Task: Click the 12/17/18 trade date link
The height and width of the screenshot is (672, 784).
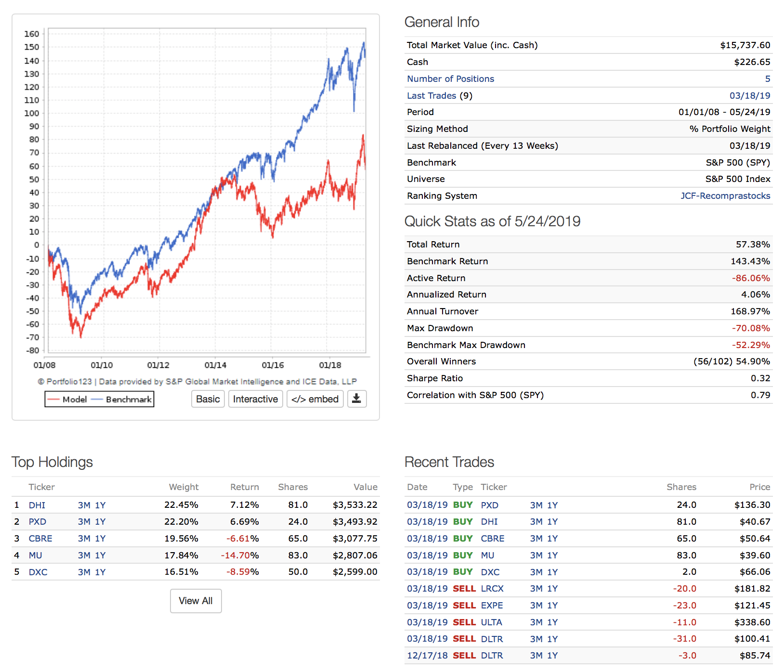Action: point(427,656)
